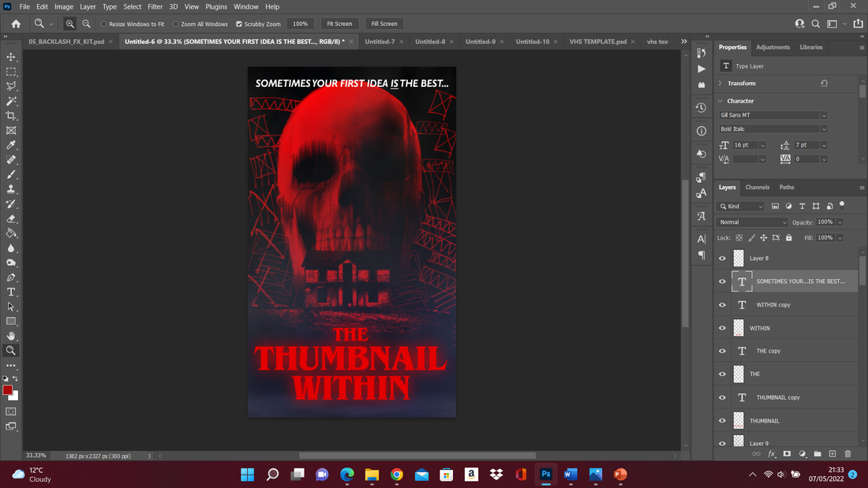Open the 16 pt font size dropdown
Image resolution: width=868 pixels, height=488 pixels.
click(x=762, y=145)
